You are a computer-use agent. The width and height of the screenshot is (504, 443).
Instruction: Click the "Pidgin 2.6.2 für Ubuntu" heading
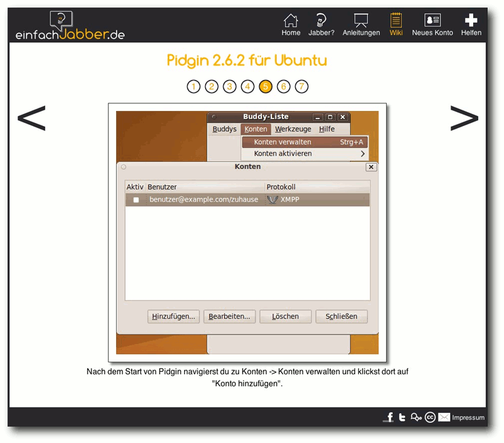pos(247,60)
